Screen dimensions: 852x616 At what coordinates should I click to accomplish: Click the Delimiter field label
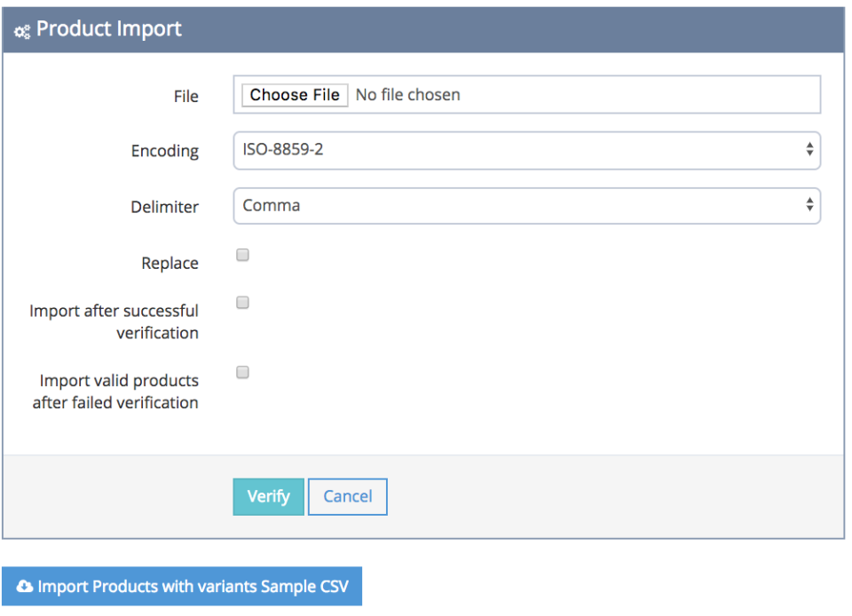[165, 207]
